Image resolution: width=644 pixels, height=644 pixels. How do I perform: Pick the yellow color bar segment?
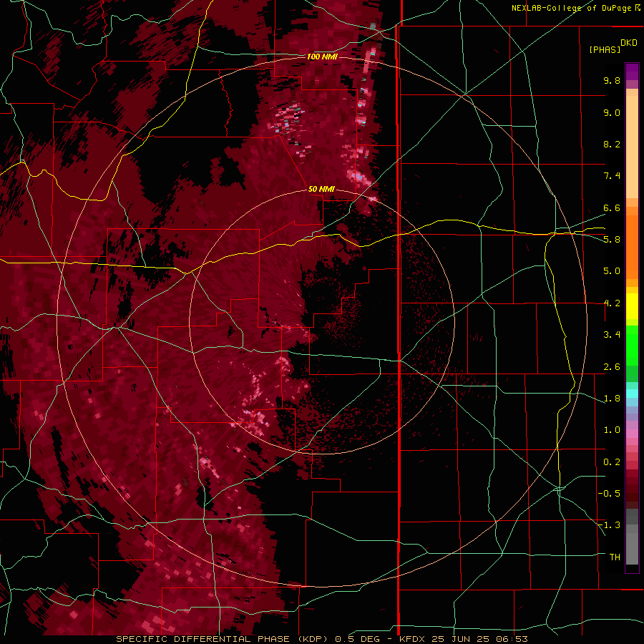click(x=632, y=306)
